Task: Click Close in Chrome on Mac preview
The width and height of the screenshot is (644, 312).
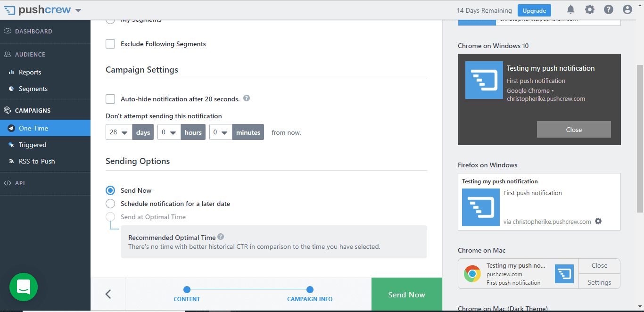Action: [600, 266]
